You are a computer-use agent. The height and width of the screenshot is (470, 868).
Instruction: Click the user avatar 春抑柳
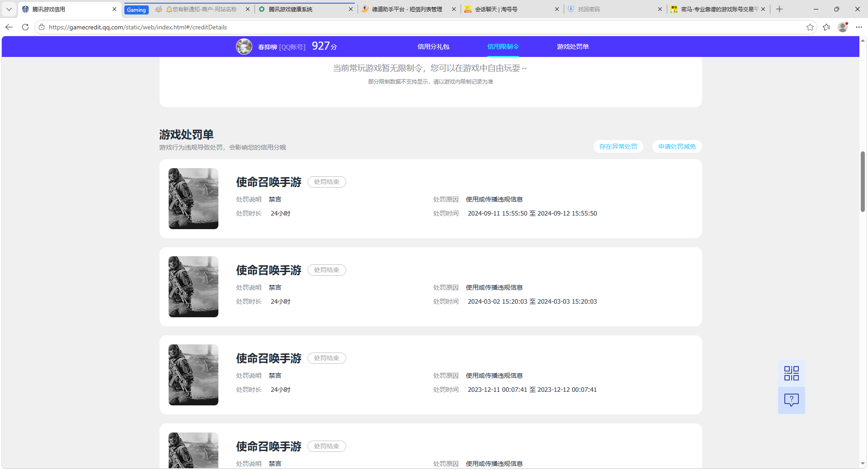tap(244, 47)
